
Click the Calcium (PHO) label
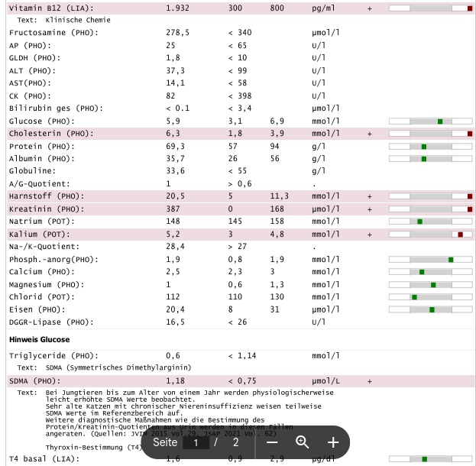[x=41, y=272]
